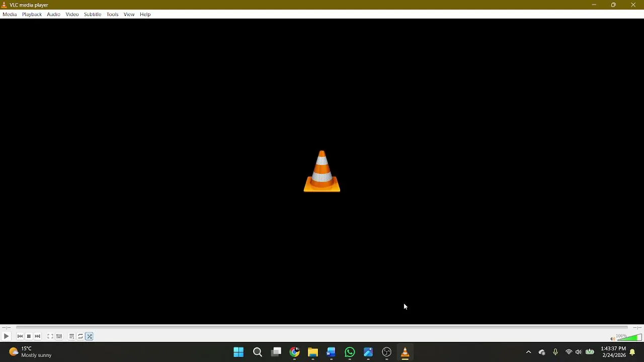Click the VLC cone title bar icon
This screenshot has width=644, height=362.
[x=5, y=5]
